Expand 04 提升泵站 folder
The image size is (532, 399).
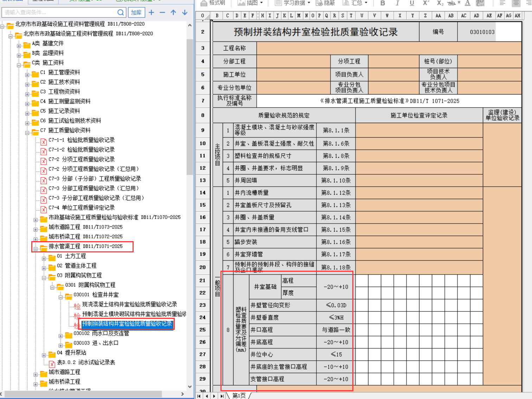click(44, 355)
